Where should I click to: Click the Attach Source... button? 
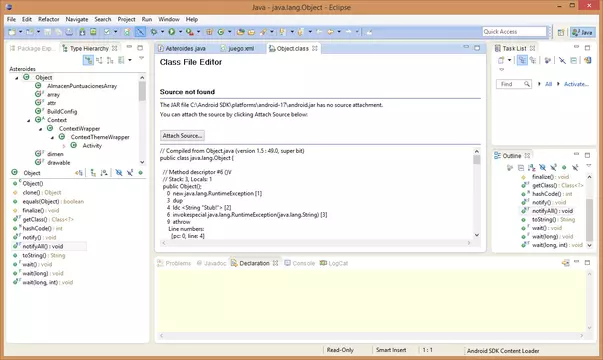click(182, 136)
